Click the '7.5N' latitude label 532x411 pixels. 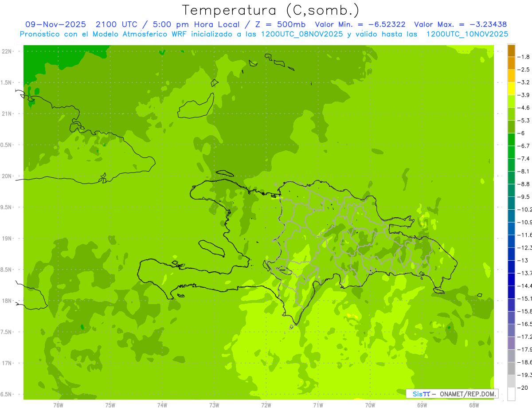[x=6, y=332]
